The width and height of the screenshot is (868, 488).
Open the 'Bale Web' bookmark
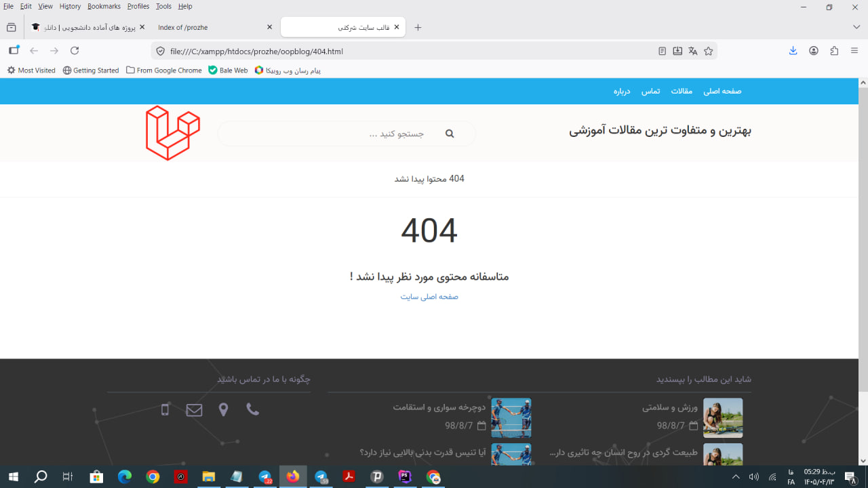point(228,70)
